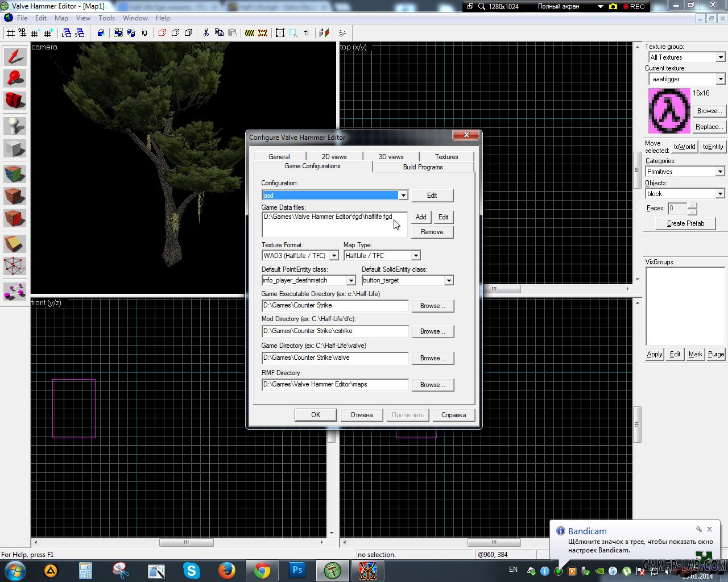Switch to the 2D views tab

334,157
